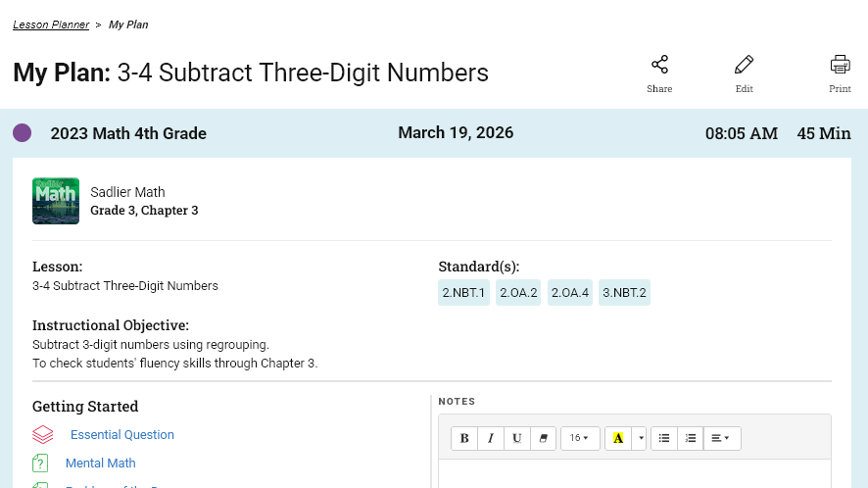Apply the yellow highlight color button
The height and width of the screenshot is (488, 868).
(618, 438)
